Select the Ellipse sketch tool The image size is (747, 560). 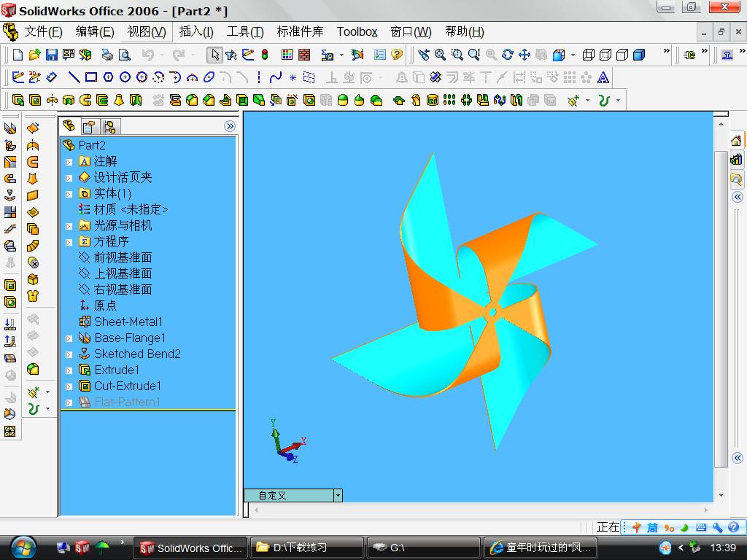point(209,77)
